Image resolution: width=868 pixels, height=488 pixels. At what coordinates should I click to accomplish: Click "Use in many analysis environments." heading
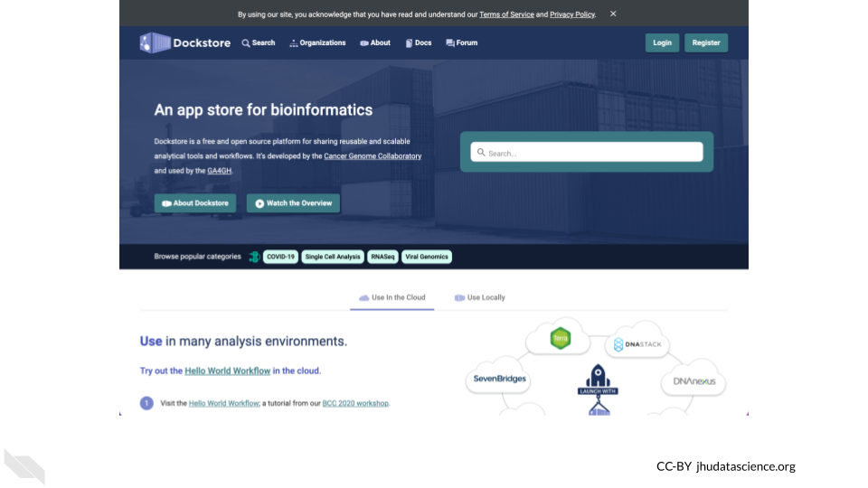click(243, 342)
